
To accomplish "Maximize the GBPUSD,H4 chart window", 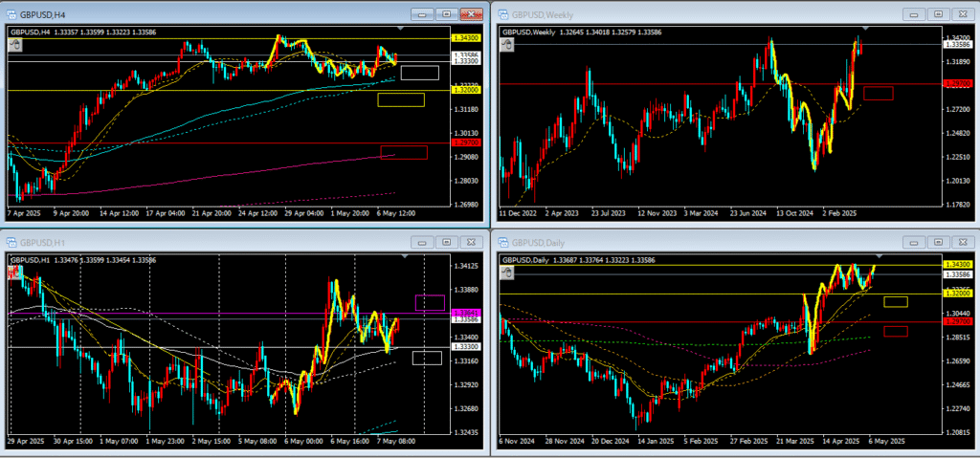I will tap(447, 13).
